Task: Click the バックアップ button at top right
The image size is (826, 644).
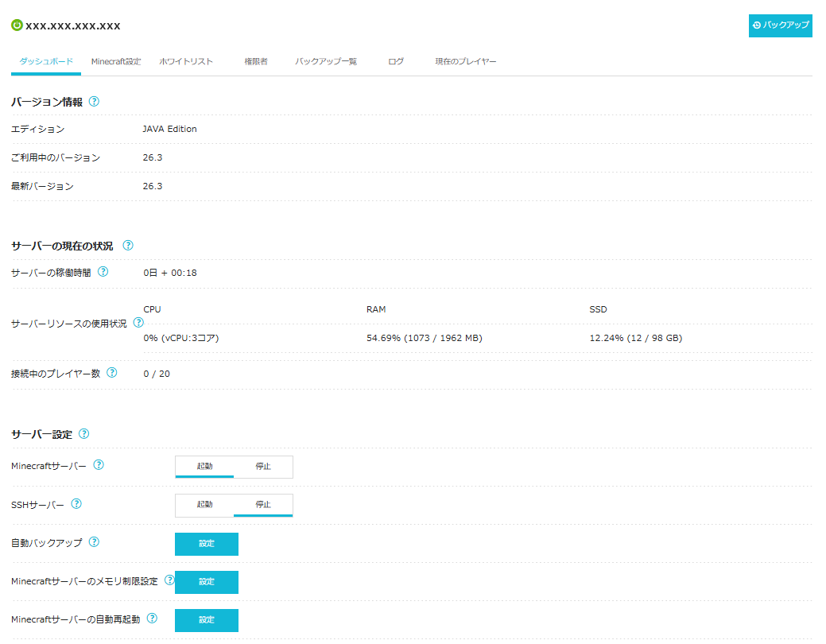Action: [780, 25]
